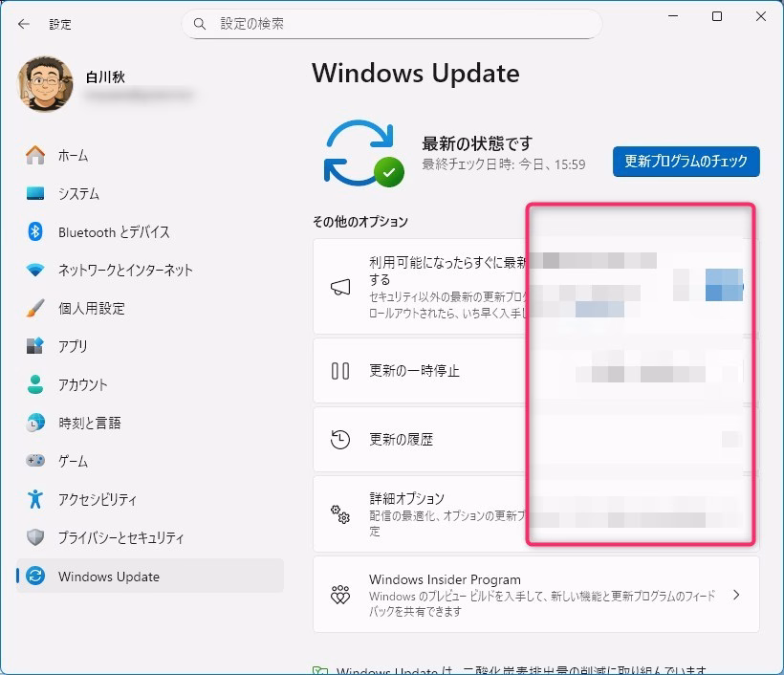The image size is (784, 675).
Task: Open ネットワークとインターネット settings
Action: (x=150, y=270)
